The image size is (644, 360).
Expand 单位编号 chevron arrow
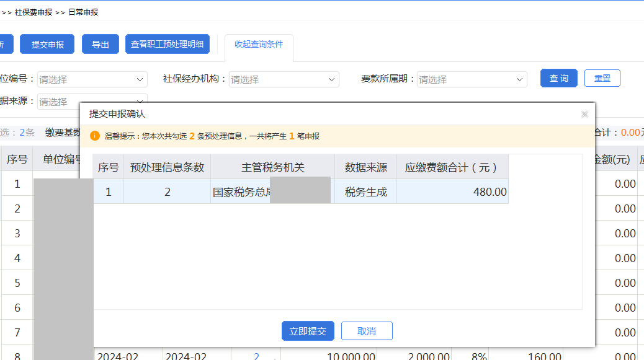tap(140, 79)
